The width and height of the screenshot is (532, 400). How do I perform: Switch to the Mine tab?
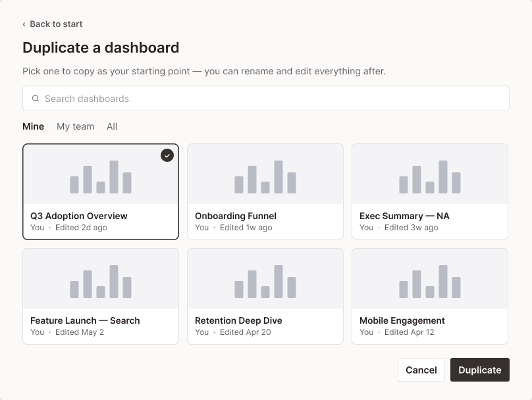(x=33, y=126)
